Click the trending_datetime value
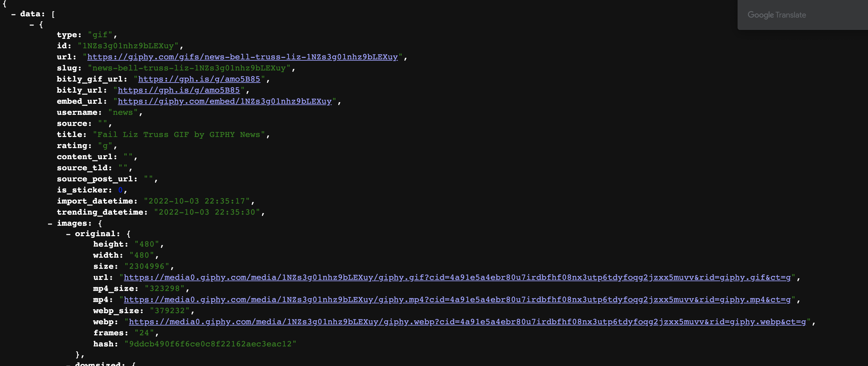 tap(207, 212)
